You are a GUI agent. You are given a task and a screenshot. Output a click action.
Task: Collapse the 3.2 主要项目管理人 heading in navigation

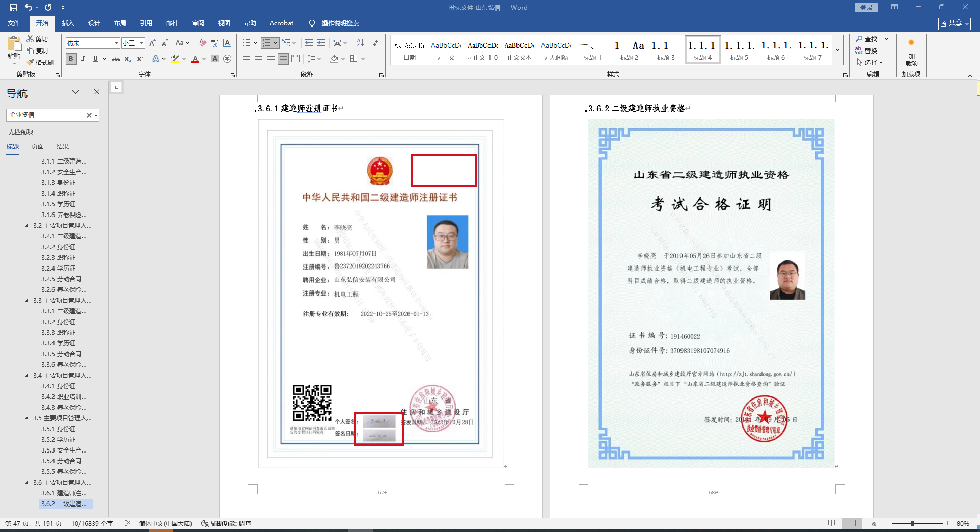click(x=27, y=225)
